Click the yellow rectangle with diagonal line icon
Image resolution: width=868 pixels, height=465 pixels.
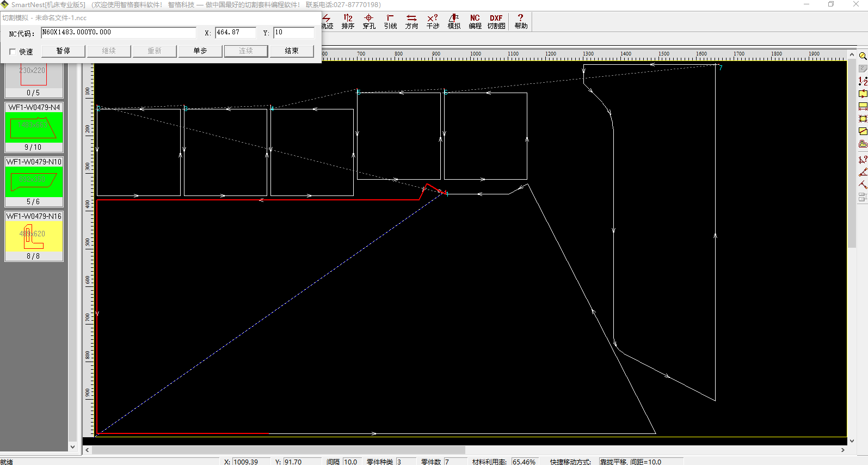[x=863, y=131]
